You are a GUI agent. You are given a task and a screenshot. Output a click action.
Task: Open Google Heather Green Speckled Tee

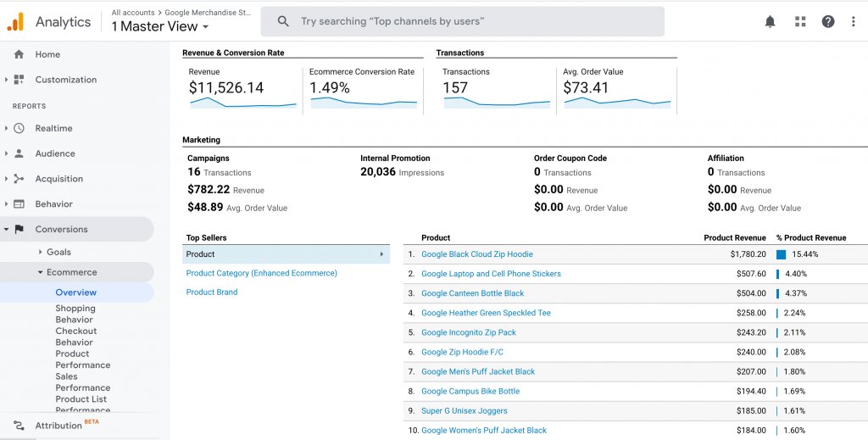[x=486, y=313]
